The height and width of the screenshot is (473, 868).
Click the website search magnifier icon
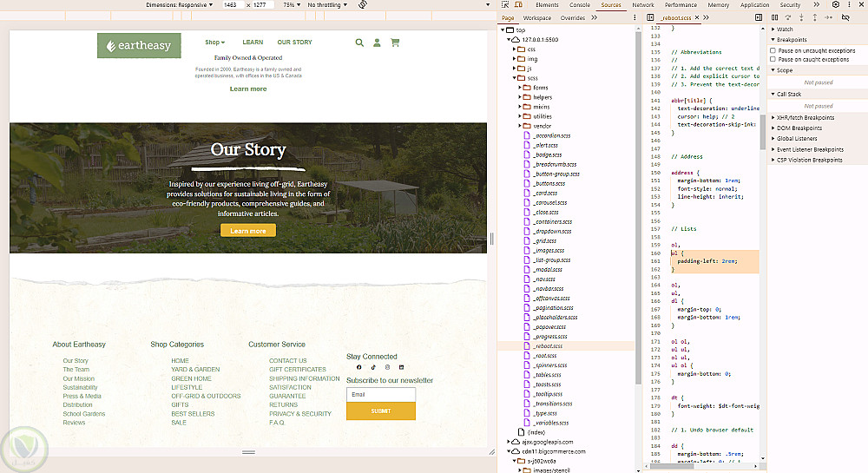359,43
